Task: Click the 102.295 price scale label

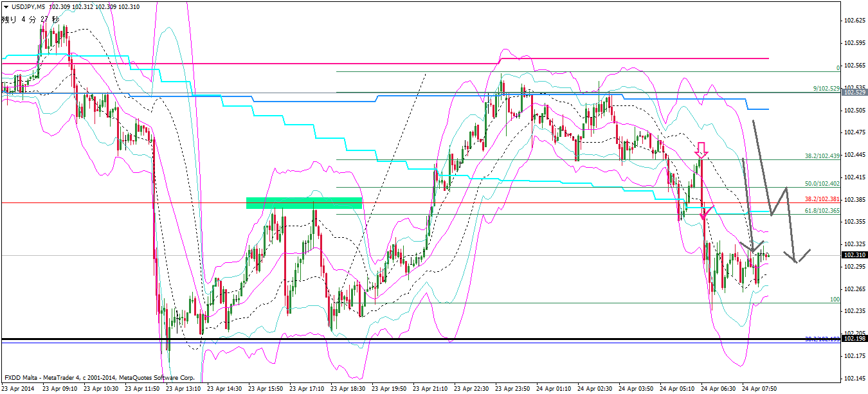Action: pyautogui.click(x=854, y=266)
